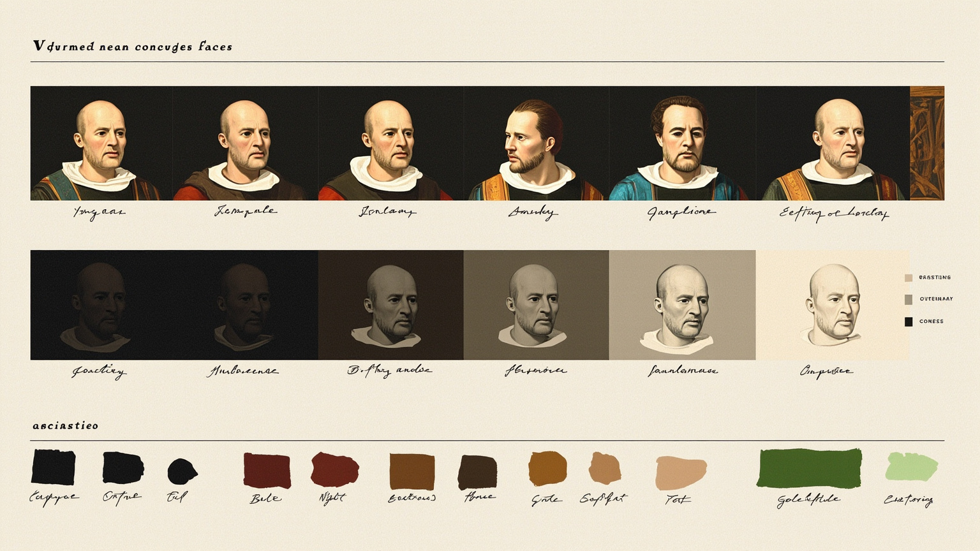
Task: Choose the round black paint blob
Action: tap(182, 471)
